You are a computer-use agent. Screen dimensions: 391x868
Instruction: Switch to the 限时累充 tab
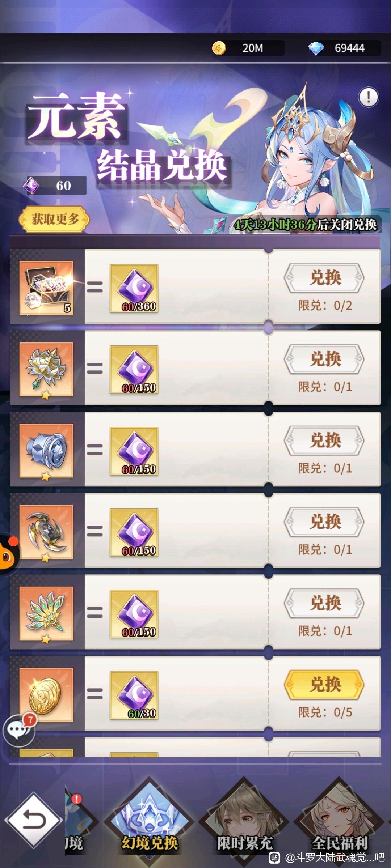[x=244, y=821]
